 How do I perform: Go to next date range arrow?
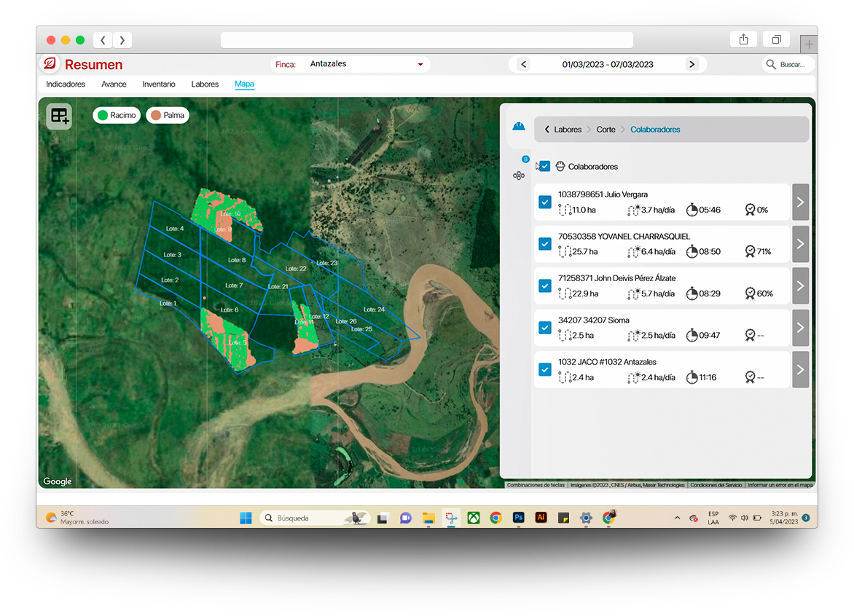pos(692,64)
